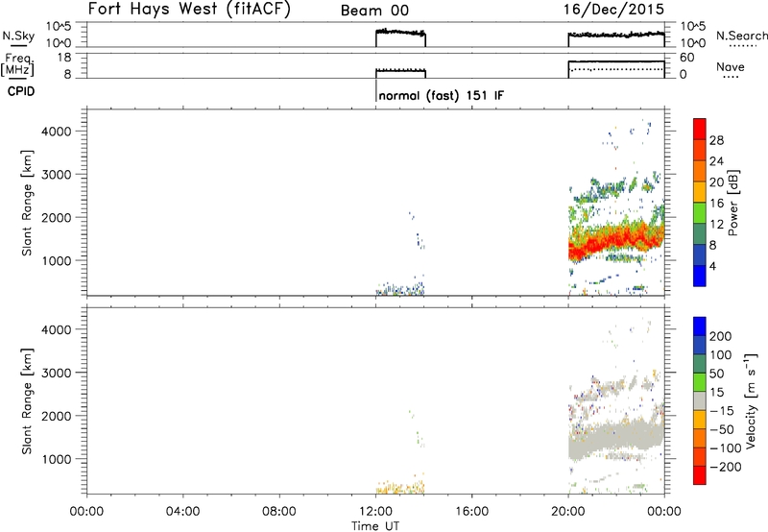Select the "-15" velocity color bar label
The width and height of the screenshot is (768, 532).
[722, 411]
